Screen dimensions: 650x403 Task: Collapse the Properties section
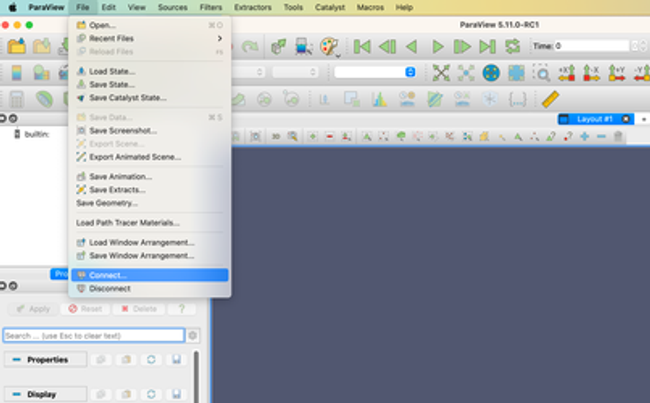click(45, 359)
